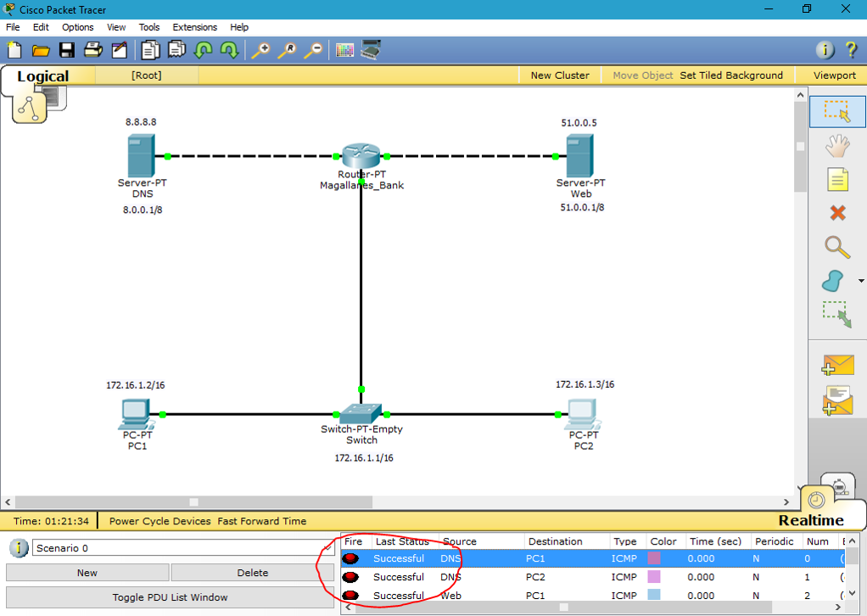Open the Tools menu
The image size is (867, 616).
(x=148, y=27)
